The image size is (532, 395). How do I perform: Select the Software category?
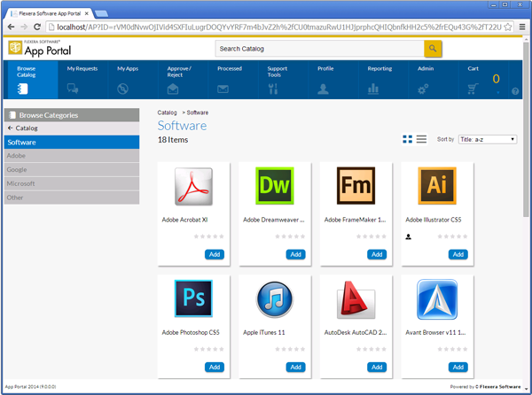click(72, 143)
